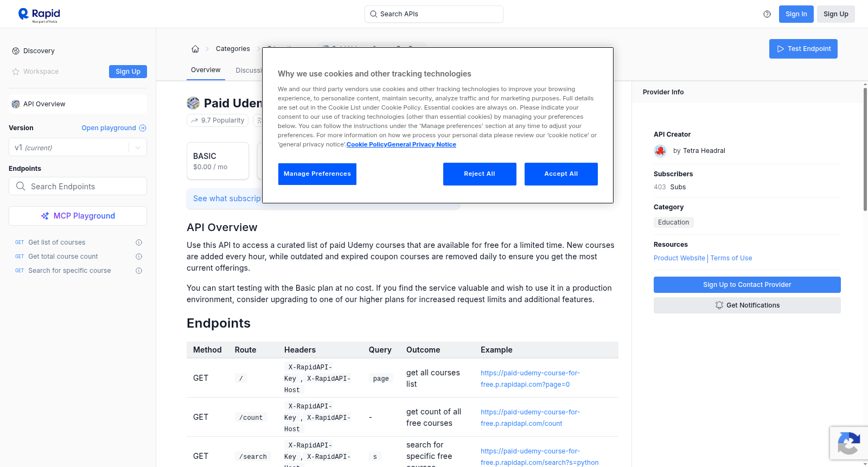
Task: Click the Test Endpoint button
Action: 803,49
